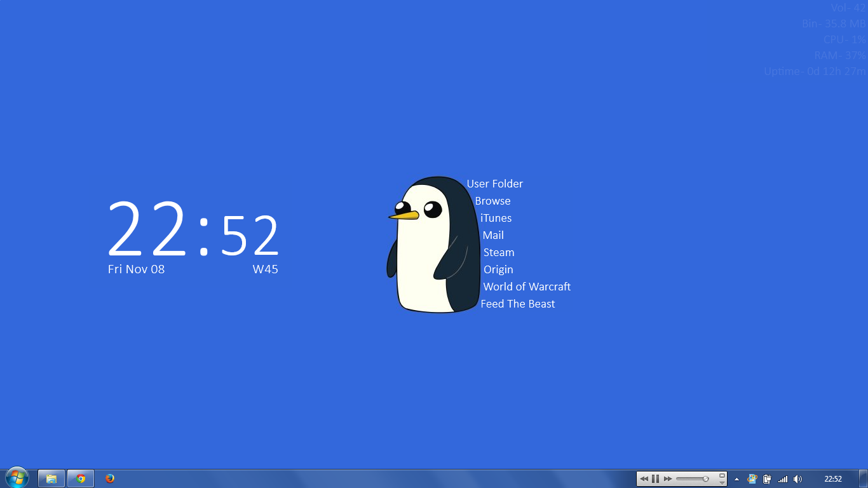The image size is (868, 488).
Task: Open the User Folder launcher link
Action: point(495,184)
